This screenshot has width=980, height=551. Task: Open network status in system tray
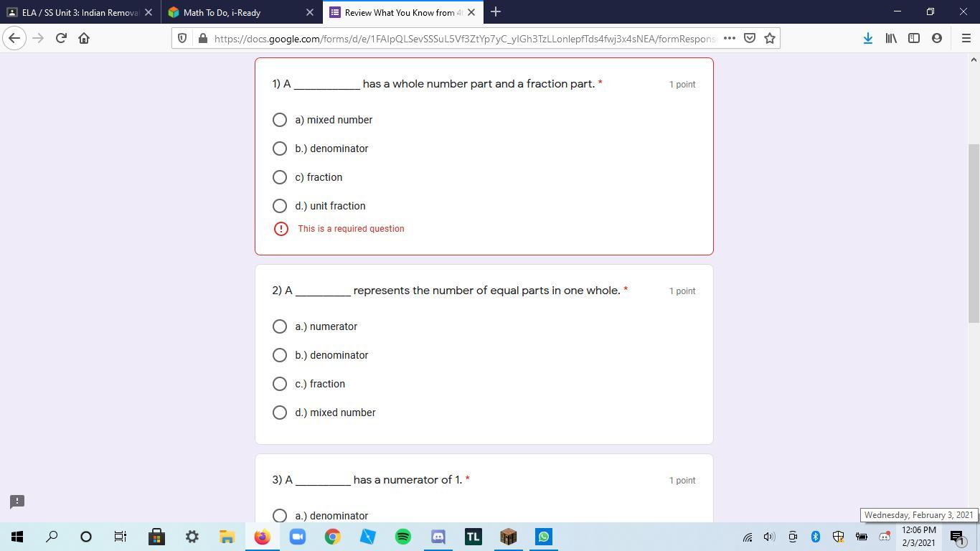click(747, 537)
